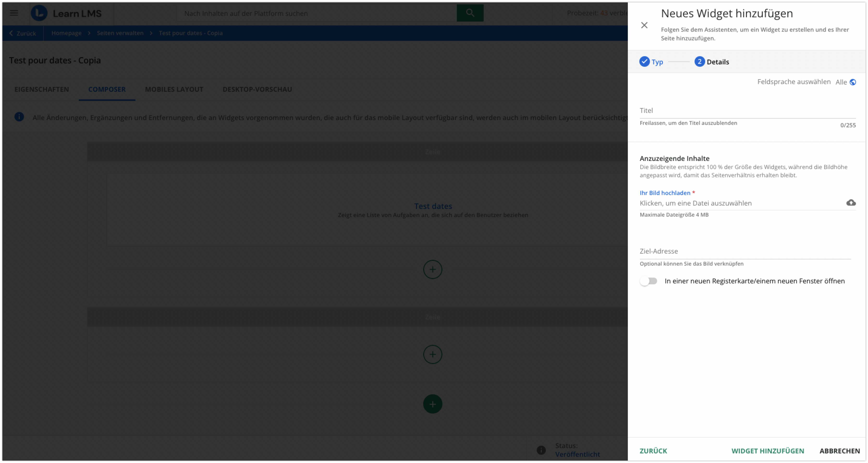Click the blue info icon in notice
Screen dimensions: 868x463
click(x=19, y=117)
